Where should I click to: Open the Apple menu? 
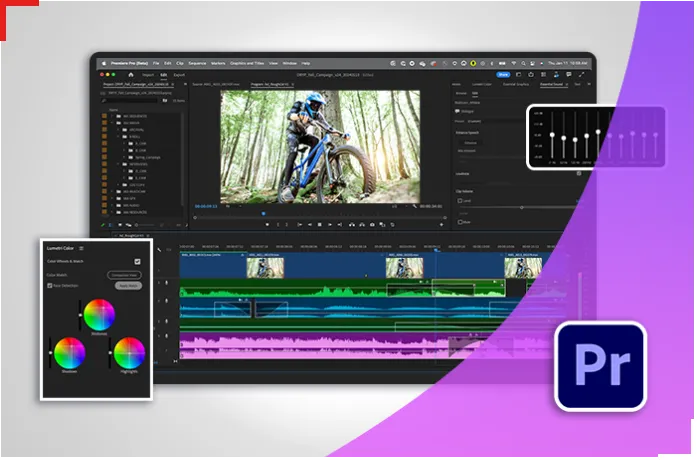104,64
